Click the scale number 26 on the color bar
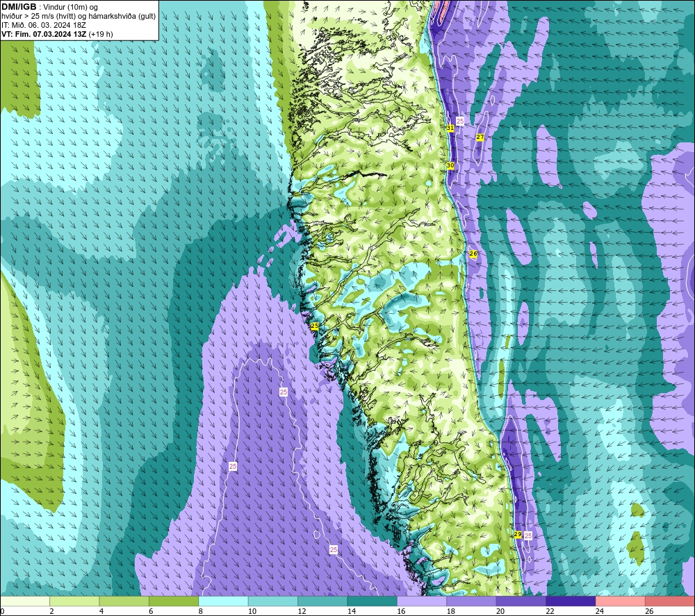The height and width of the screenshot is (616, 695). [649, 612]
